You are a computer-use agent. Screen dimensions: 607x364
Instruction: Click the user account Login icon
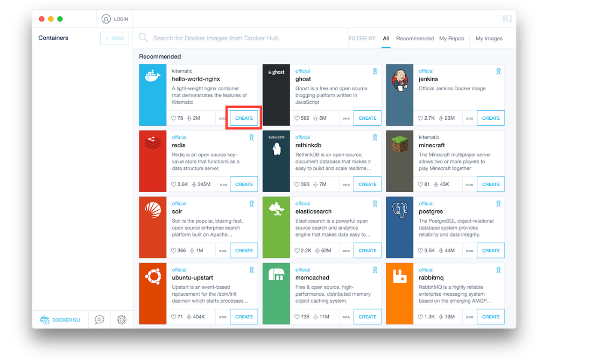[106, 19]
